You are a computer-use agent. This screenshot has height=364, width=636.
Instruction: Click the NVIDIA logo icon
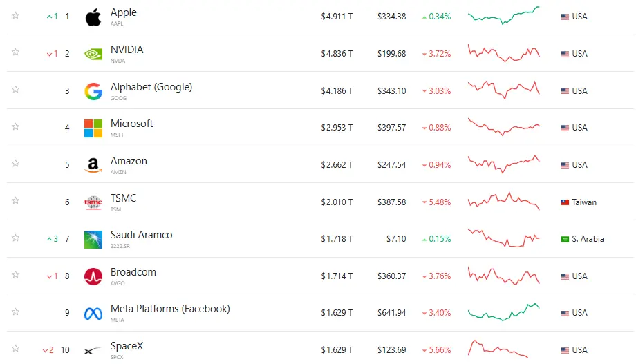[93, 54]
